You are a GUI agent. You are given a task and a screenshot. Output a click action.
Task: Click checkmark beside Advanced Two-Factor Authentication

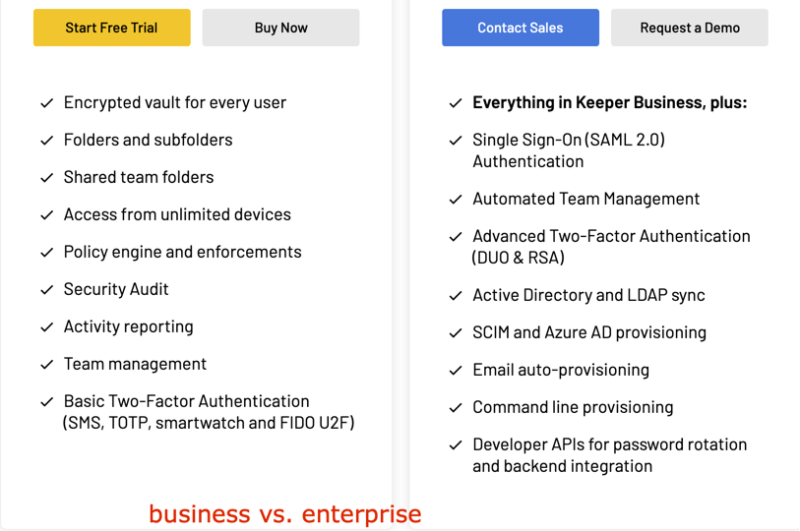pyautogui.click(x=456, y=237)
